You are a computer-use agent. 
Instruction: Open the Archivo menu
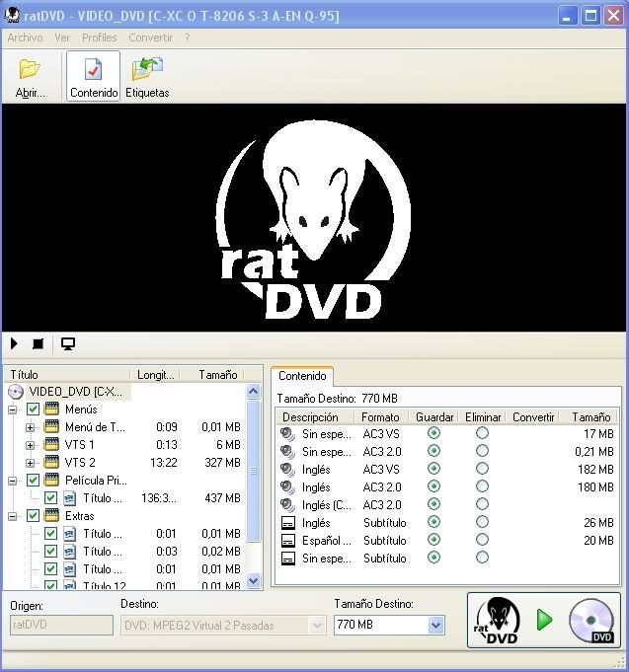(25, 37)
